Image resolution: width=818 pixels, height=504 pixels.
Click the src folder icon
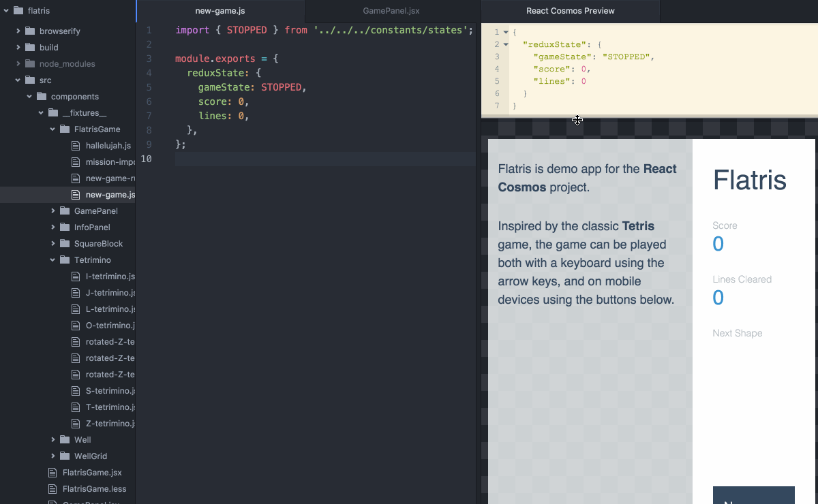click(x=29, y=80)
